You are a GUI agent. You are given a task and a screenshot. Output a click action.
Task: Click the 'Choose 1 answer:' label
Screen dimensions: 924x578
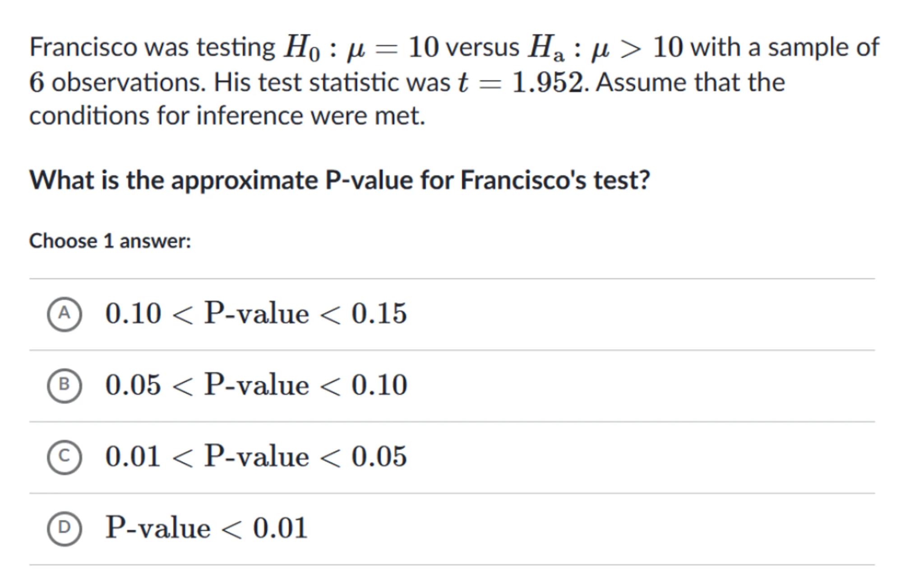pyautogui.click(x=110, y=241)
